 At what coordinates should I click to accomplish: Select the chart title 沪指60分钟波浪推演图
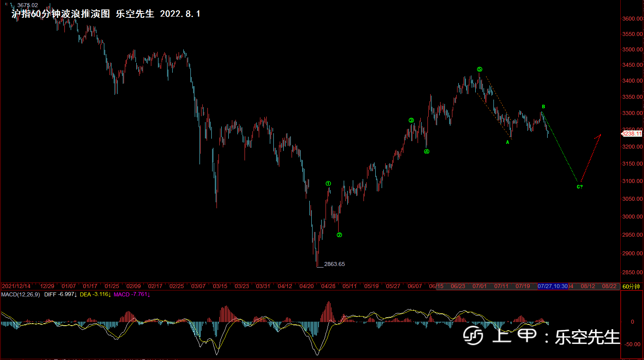click(x=61, y=13)
